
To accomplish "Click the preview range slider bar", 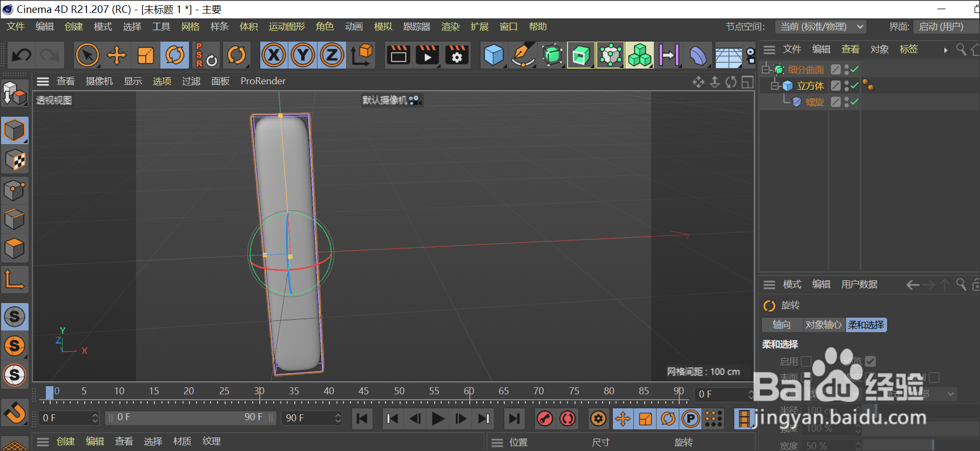I will pyautogui.click(x=191, y=418).
